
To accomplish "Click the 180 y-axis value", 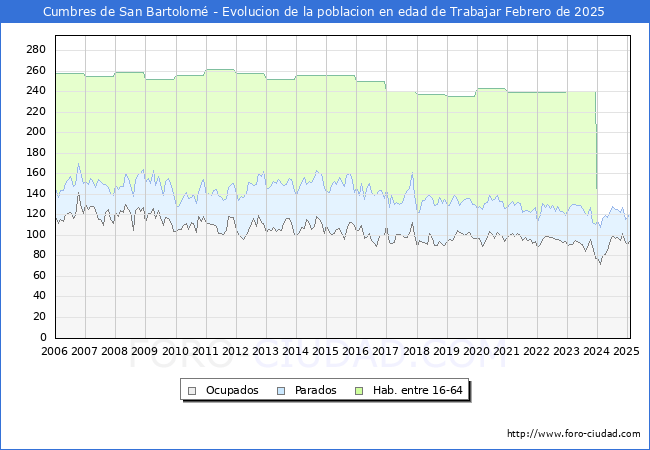I will point(36,152).
